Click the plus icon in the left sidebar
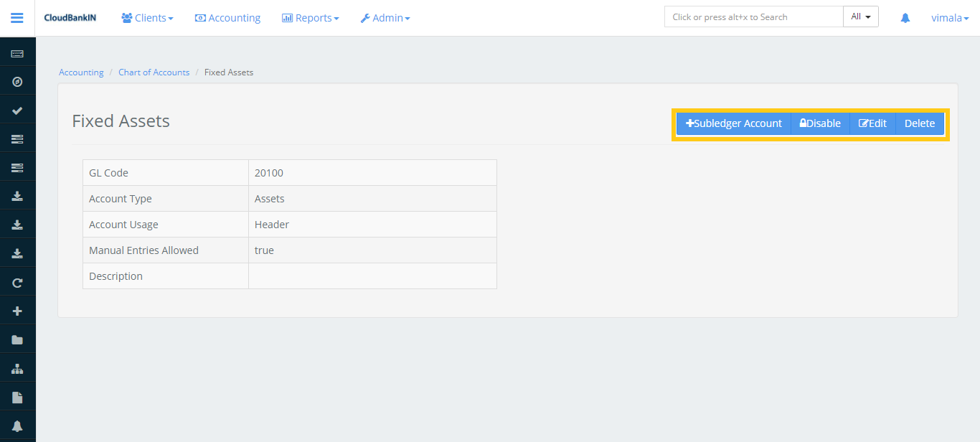Image resolution: width=980 pixels, height=442 pixels. coord(17,310)
